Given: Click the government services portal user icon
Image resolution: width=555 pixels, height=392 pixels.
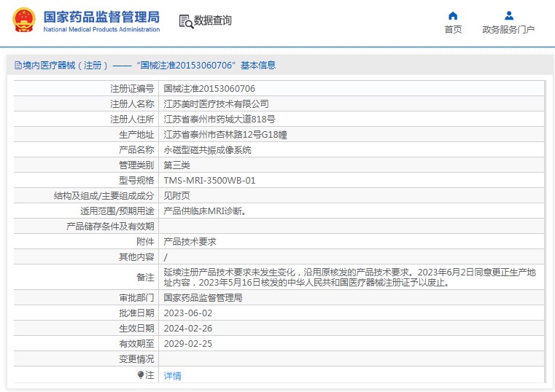Looking at the screenshot, I should tap(509, 15).
